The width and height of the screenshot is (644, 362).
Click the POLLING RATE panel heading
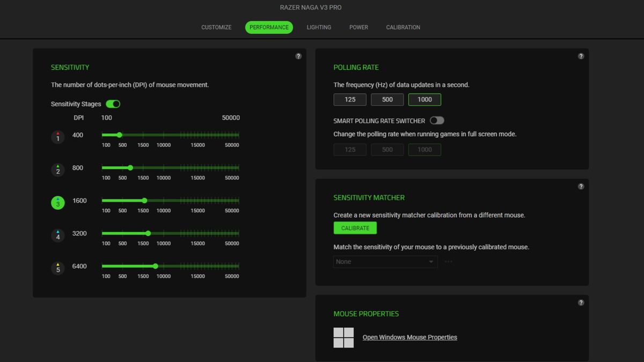tap(356, 68)
